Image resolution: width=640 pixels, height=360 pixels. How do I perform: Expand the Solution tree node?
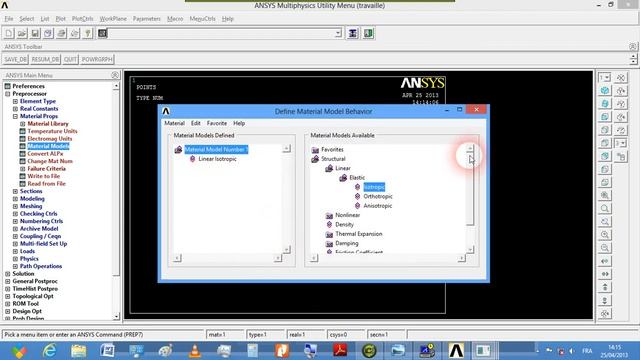tap(7, 274)
